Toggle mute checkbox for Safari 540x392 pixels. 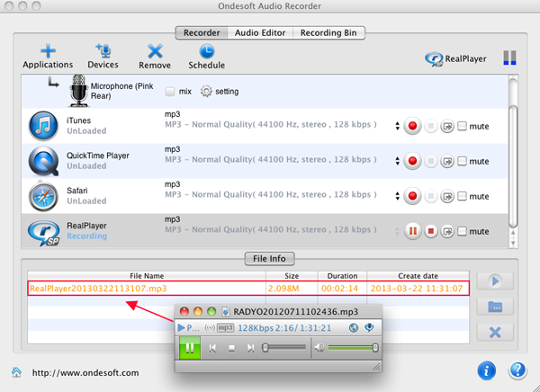click(x=463, y=196)
